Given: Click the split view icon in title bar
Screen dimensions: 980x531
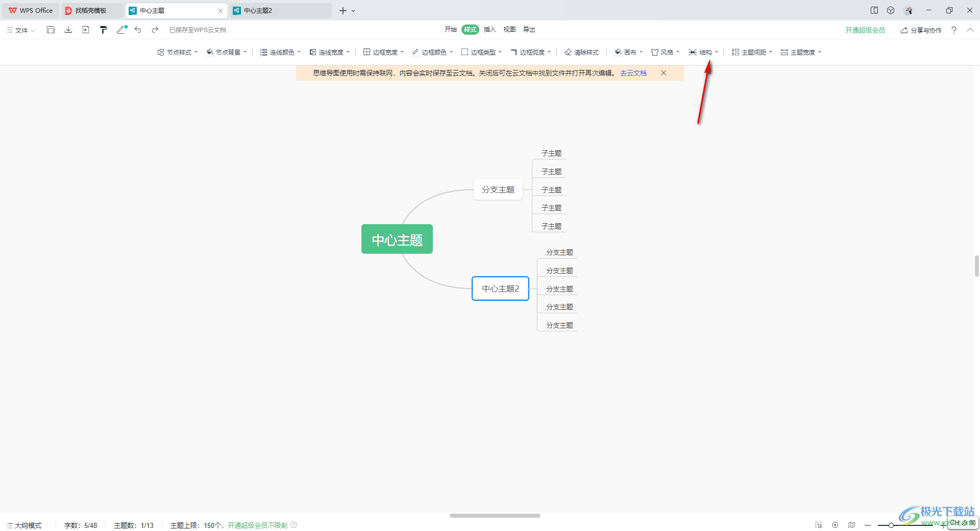Looking at the screenshot, I should point(874,10).
